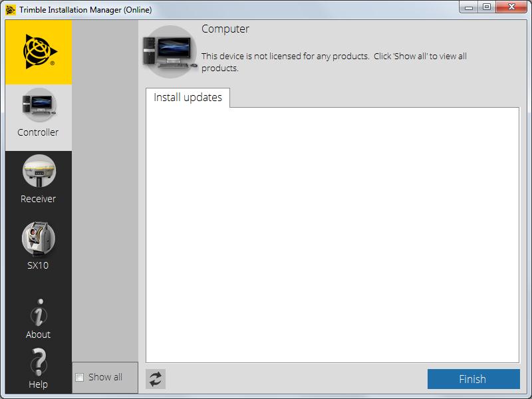Click the Help label text

tap(38, 384)
